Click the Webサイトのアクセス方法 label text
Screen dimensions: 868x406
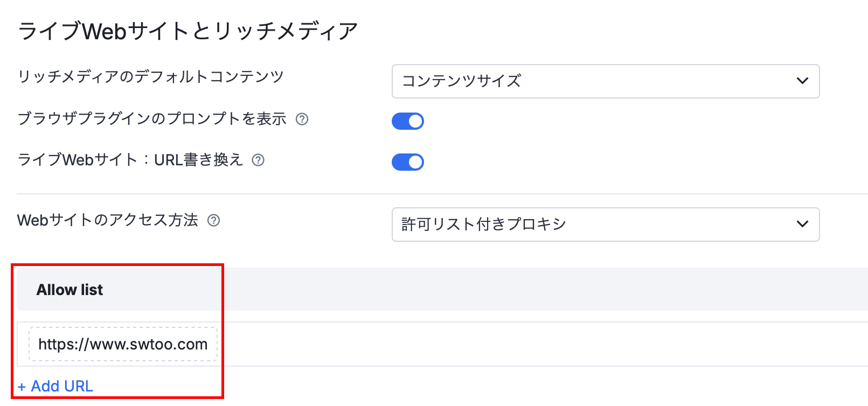108,220
